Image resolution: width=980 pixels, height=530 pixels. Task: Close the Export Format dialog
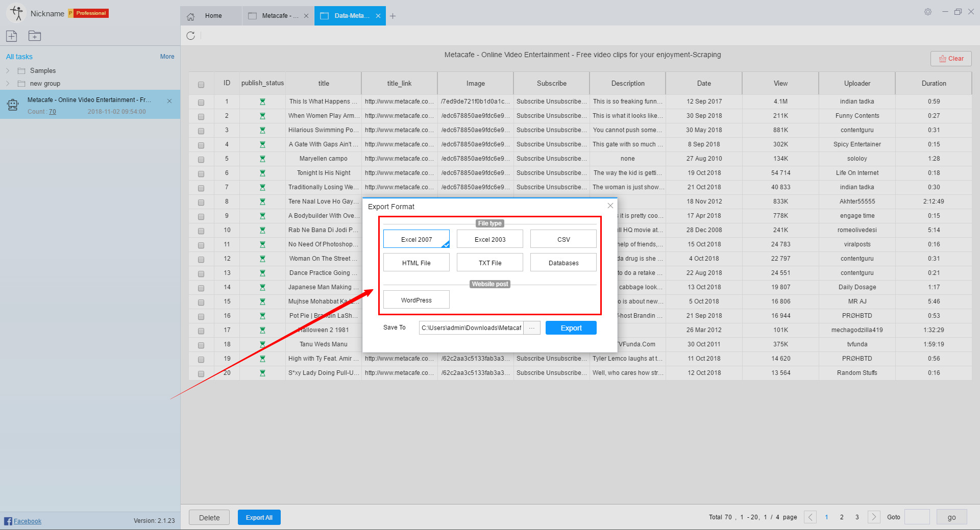(610, 206)
